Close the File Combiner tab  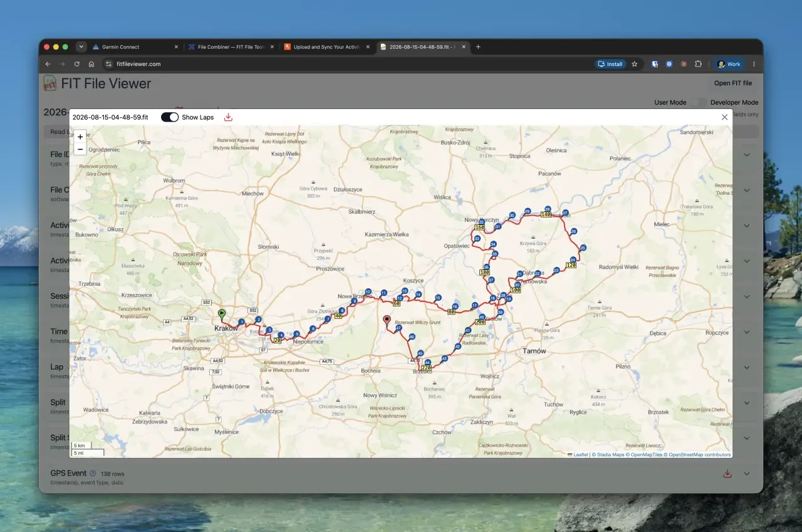(x=272, y=47)
